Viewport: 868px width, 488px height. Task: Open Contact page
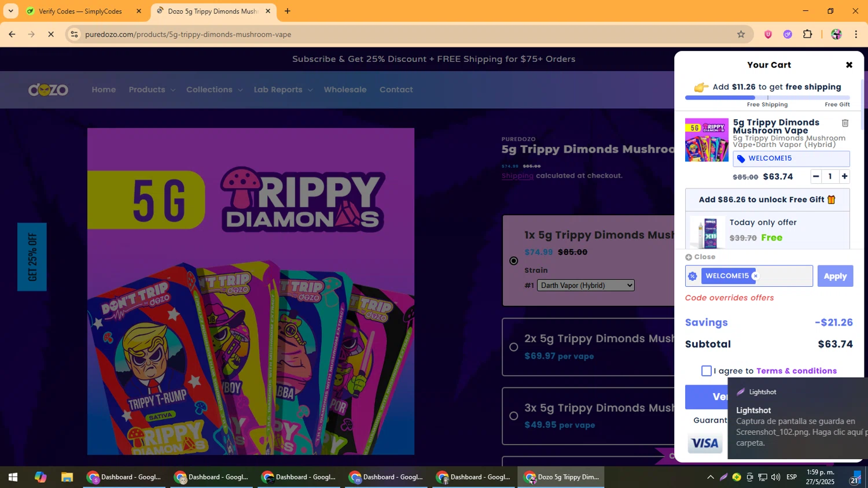click(x=396, y=90)
